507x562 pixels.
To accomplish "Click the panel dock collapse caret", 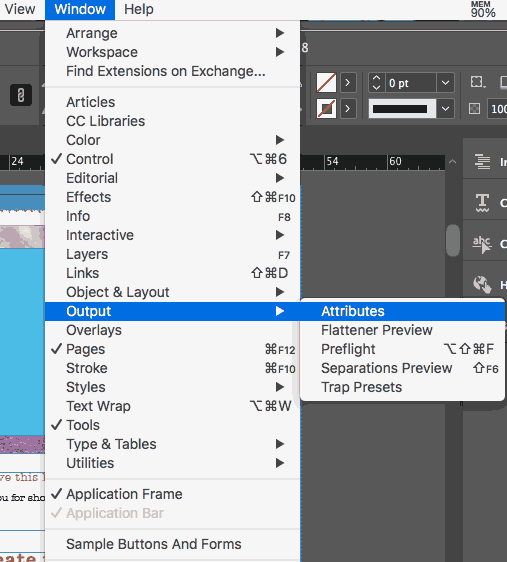I will pyautogui.click(x=453, y=162).
